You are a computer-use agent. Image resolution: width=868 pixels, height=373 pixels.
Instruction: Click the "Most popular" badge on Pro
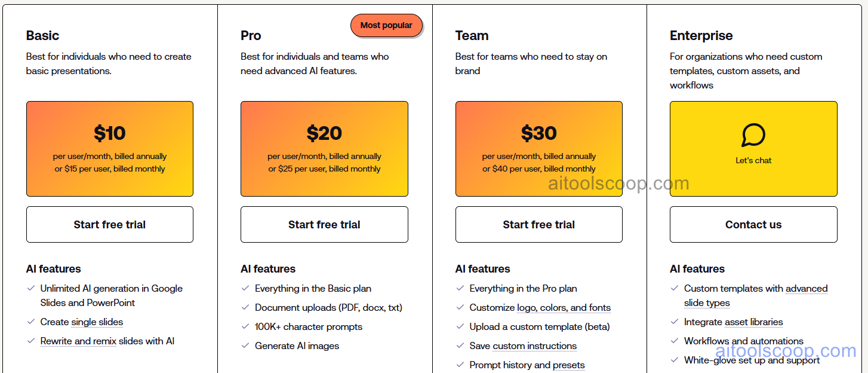pos(386,26)
